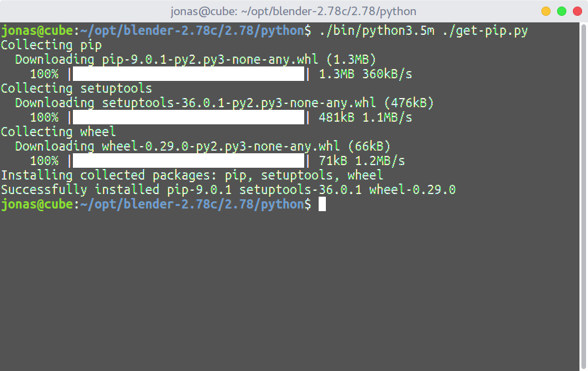Click the "Installing collected packages" line
This screenshot has height=371, width=588.
click(x=192, y=176)
